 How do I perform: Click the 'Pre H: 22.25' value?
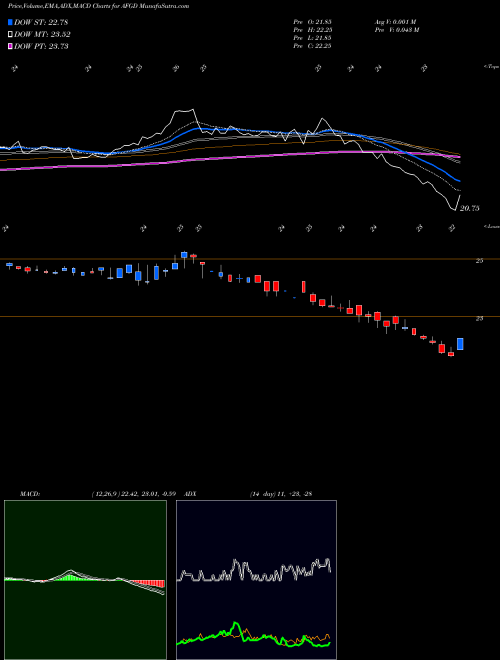tap(312, 30)
